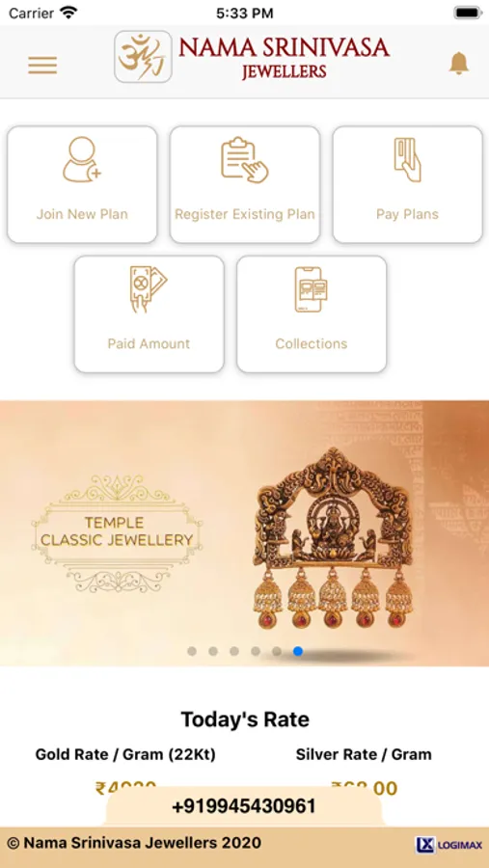The height and width of the screenshot is (868, 489).
Task: Tap the Nama Srinivasa Om logo
Action: pyautogui.click(x=143, y=57)
